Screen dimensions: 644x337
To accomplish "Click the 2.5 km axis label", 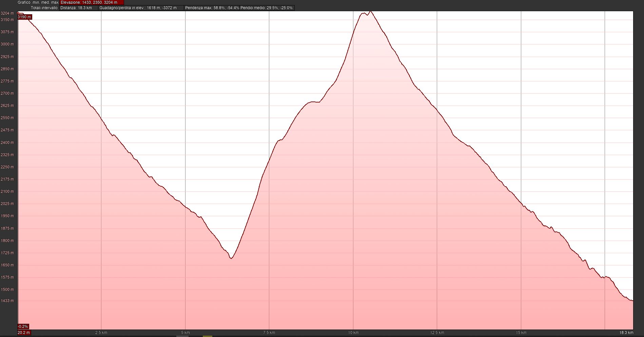I will [101, 333].
